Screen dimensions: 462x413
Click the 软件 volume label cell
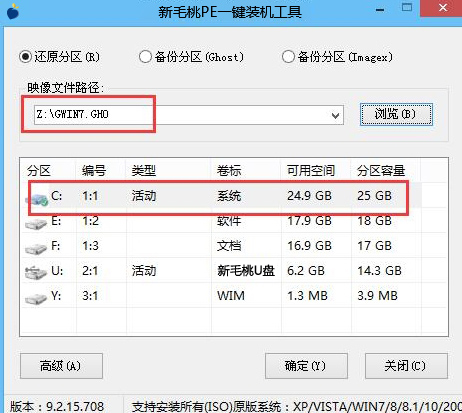click(229, 221)
